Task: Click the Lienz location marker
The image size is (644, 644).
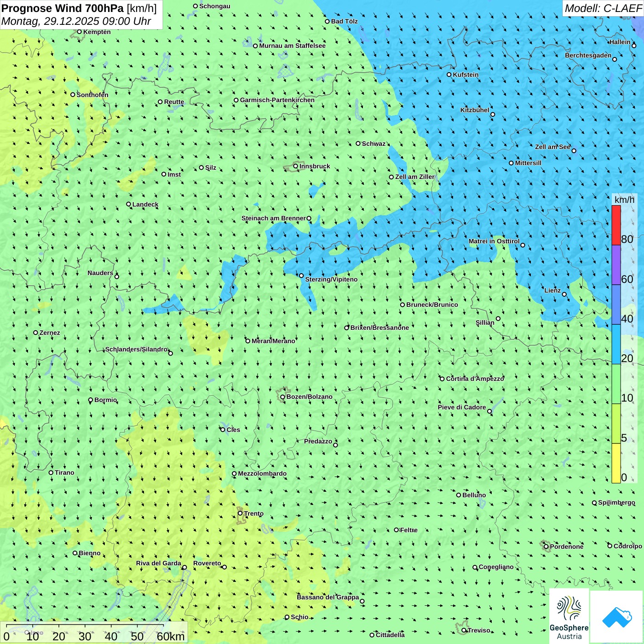Action: pos(564,294)
